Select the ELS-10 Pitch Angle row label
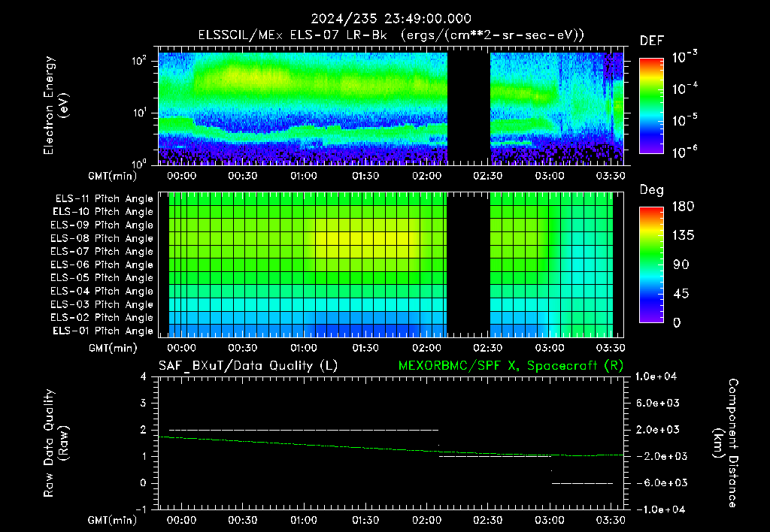The height and width of the screenshot is (532, 770). [x=103, y=212]
